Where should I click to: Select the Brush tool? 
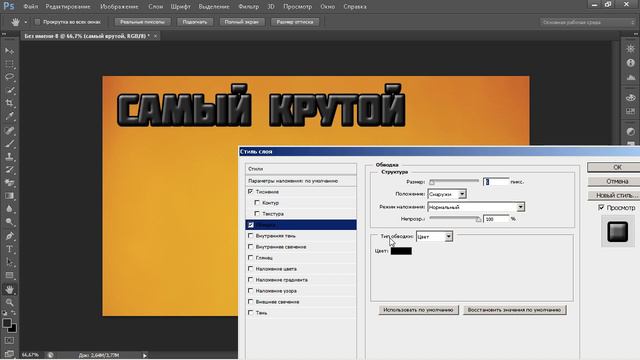[x=9, y=144]
